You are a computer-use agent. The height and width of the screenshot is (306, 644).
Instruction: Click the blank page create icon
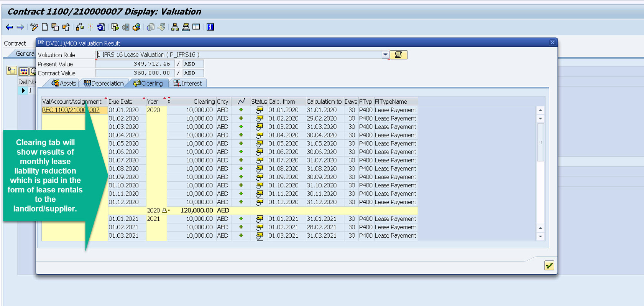point(45,27)
